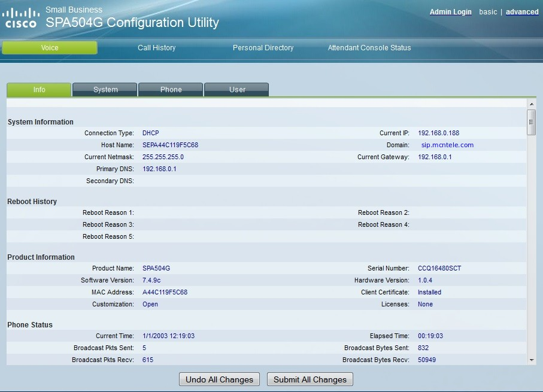The height and width of the screenshot is (392, 543).
Task: Click the Phone Status heading
Action: 30,325
